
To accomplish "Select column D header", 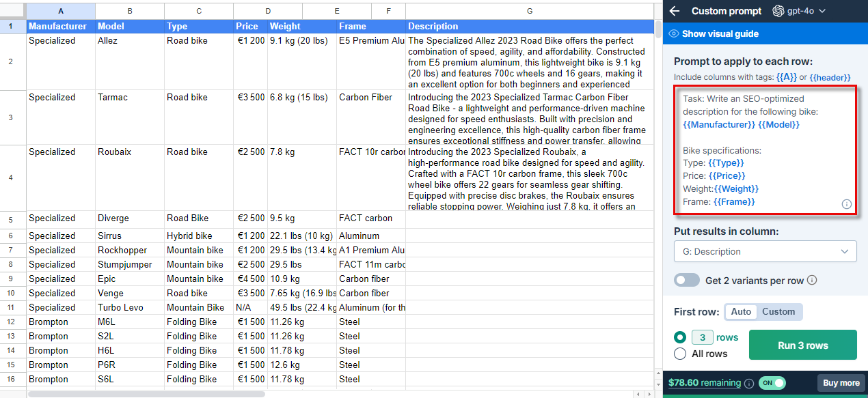I will coord(268,11).
